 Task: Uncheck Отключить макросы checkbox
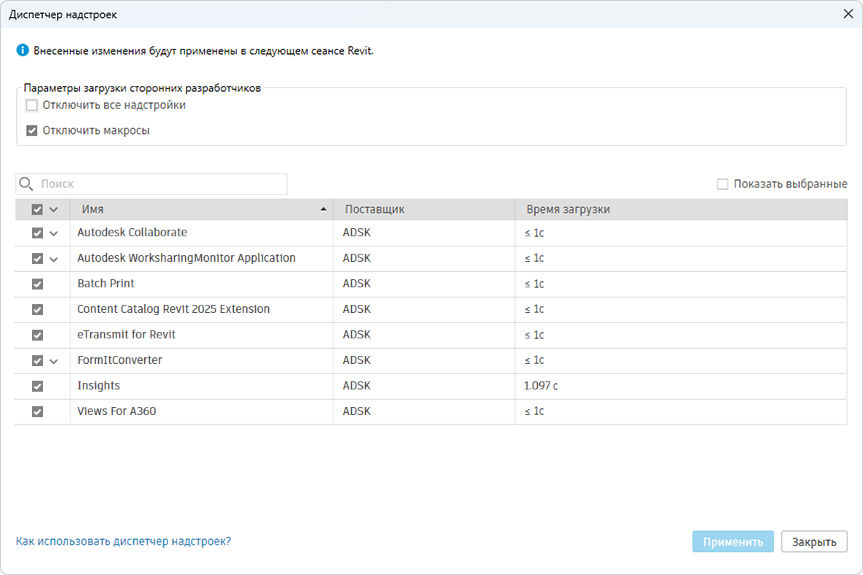32,130
